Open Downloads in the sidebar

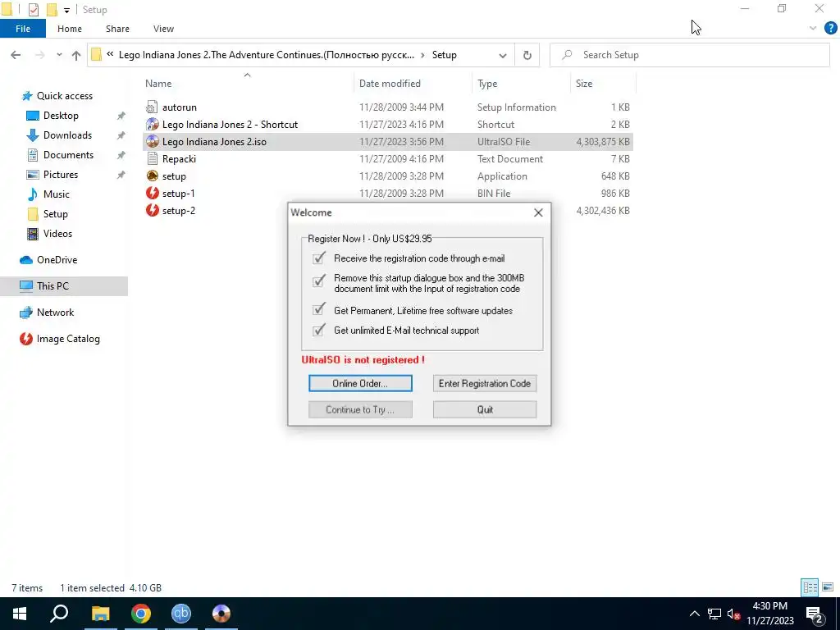point(67,135)
